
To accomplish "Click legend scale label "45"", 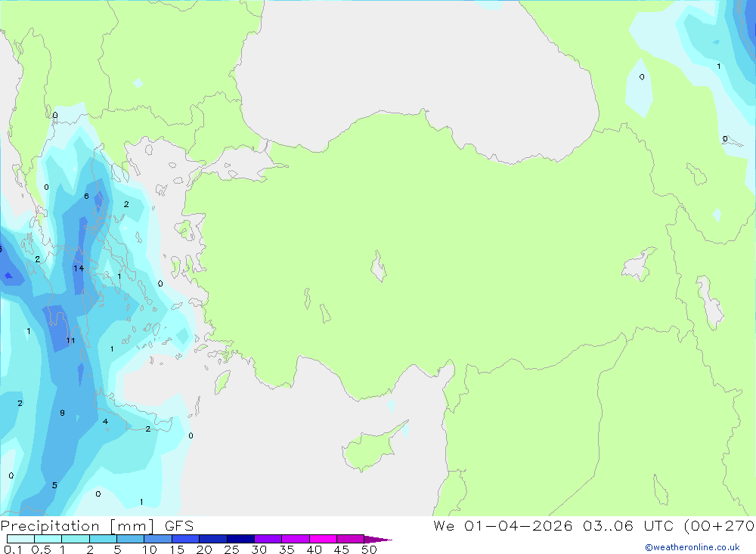I will (342, 549).
